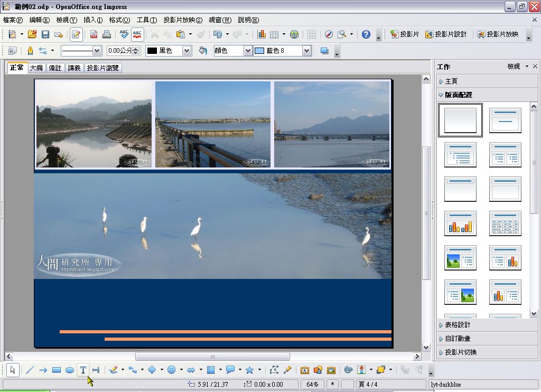Select the title with table layout thumbnail

(x=505, y=223)
